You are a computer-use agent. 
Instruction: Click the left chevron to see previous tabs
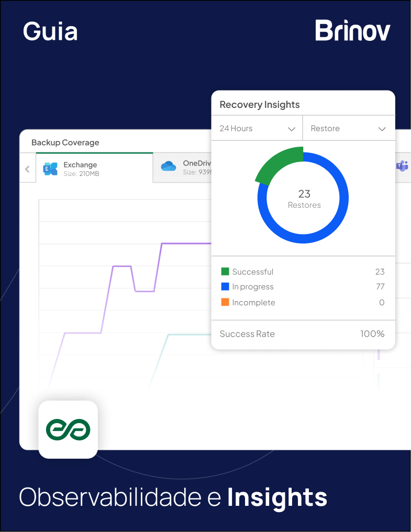[x=28, y=169]
